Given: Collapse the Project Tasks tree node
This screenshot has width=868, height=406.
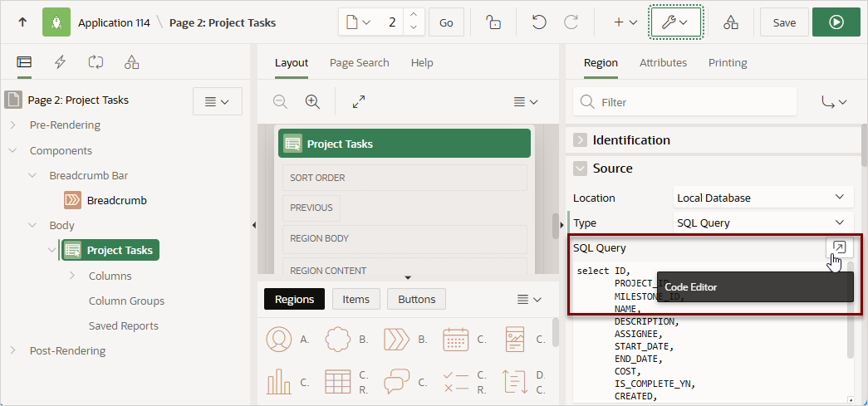Looking at the screenshot, I should pos(52,250).
